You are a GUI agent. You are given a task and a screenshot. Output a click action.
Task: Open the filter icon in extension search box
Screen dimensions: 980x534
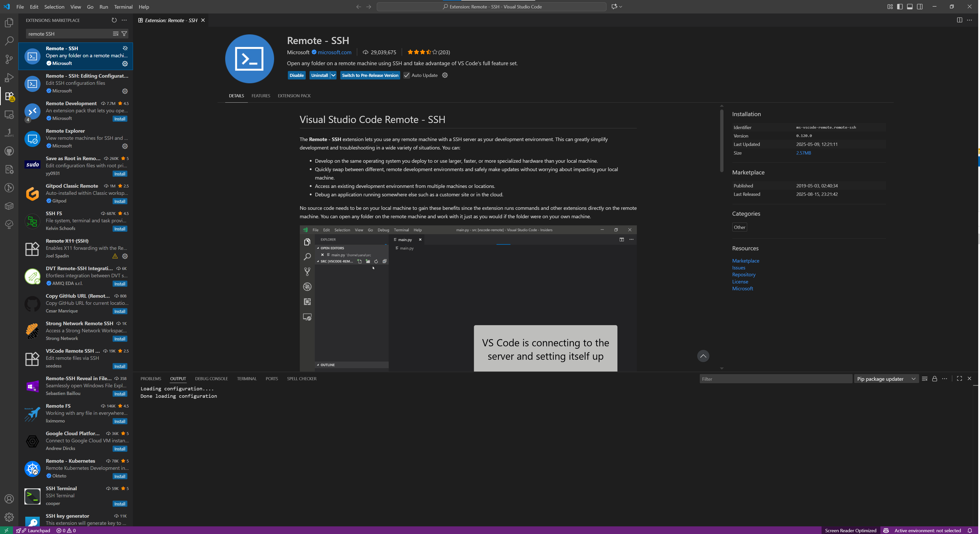[124, 33]
